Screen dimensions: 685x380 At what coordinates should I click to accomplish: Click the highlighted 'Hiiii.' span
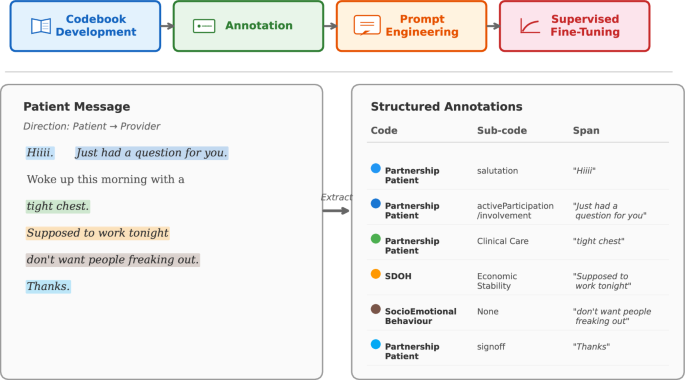pos(40,153)
